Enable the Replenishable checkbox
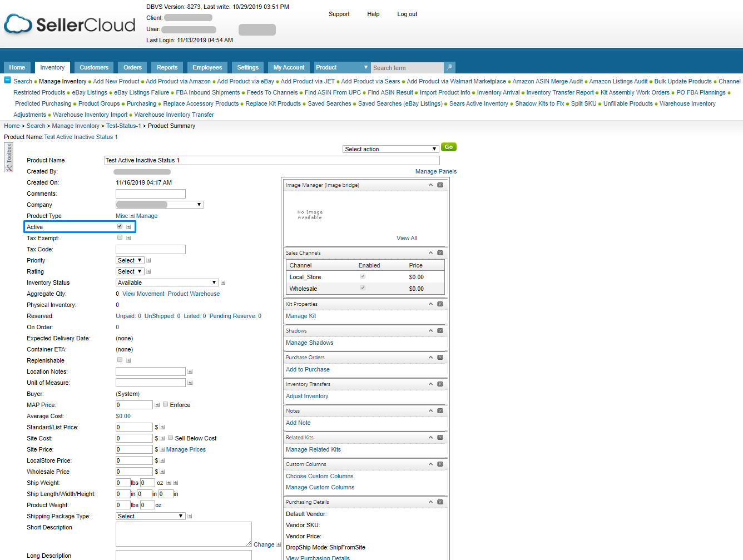The width and height of the screenshot is (743, 560). (120, 360)
